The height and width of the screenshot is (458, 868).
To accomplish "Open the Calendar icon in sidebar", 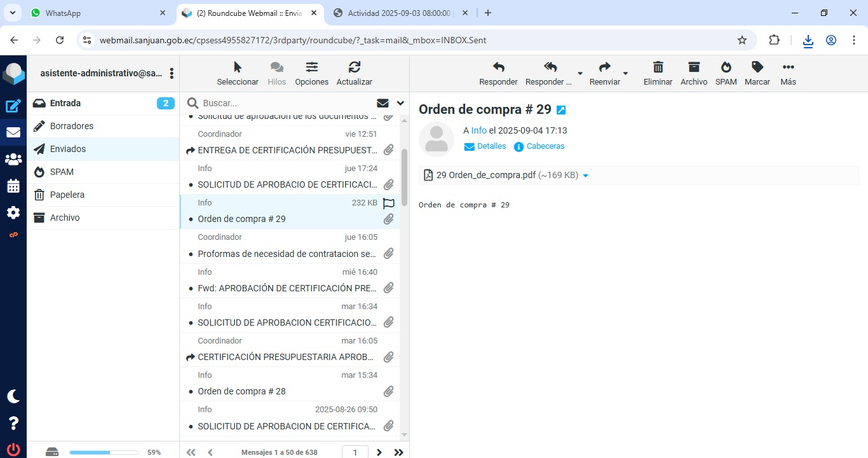I will [x=13, y=186].
